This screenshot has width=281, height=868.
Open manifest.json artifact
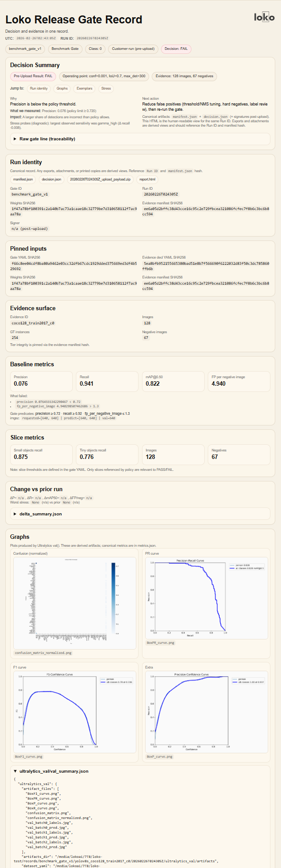(x=23, y=180)
